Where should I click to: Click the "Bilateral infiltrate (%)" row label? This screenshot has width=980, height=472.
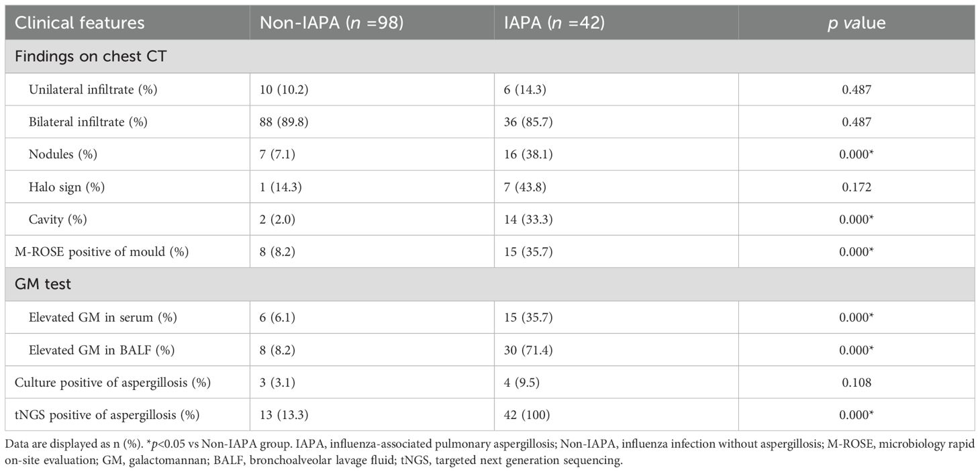pyautogui.click(x=88, y=122)
